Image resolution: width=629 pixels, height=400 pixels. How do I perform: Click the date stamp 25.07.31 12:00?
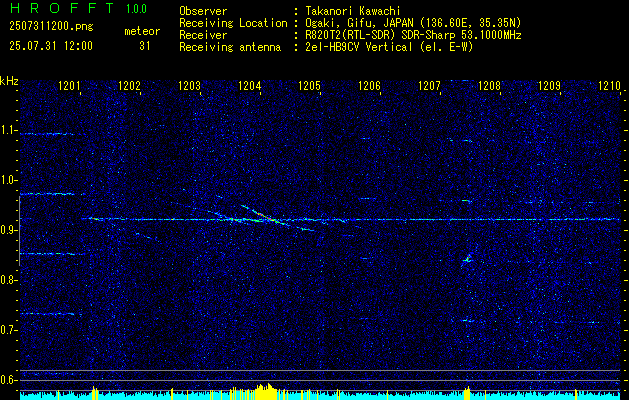pos(51,46)
